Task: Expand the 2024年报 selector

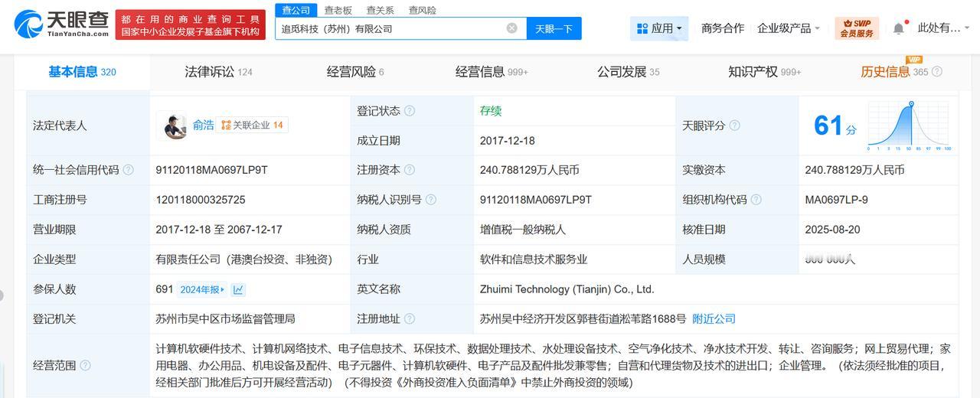Action: tap(203, 289)
